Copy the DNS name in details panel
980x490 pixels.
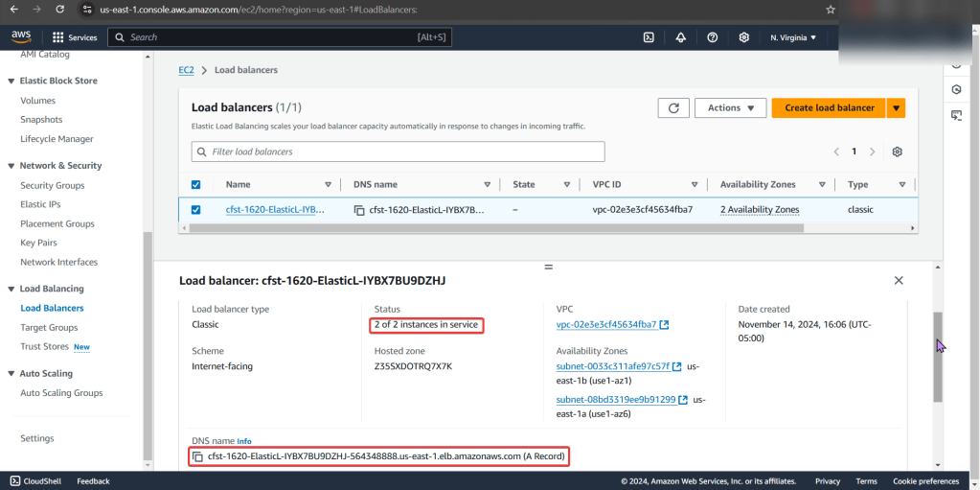point(197,456)
